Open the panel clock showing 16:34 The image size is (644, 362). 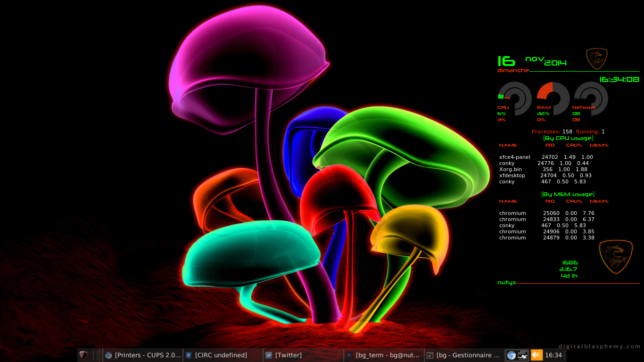click(553, 355)
